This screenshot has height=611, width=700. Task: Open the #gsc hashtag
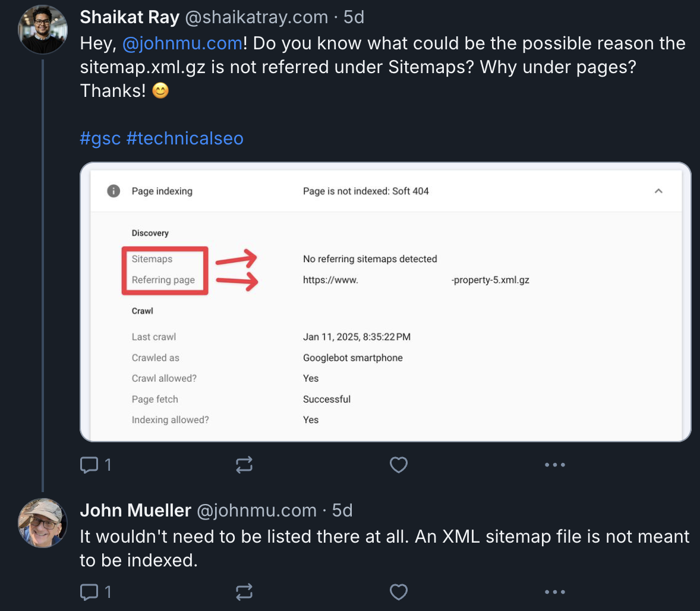(x=100, y=138)
